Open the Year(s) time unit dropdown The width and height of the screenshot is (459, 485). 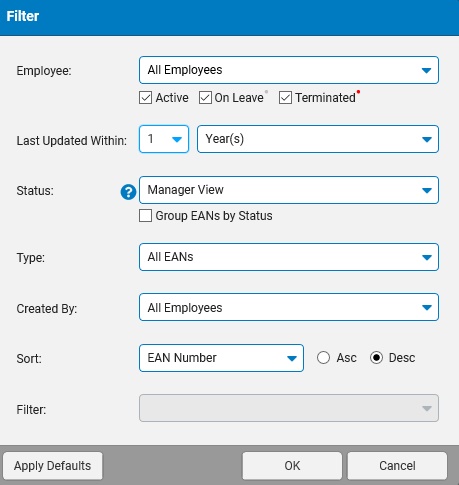click(318, 139)
